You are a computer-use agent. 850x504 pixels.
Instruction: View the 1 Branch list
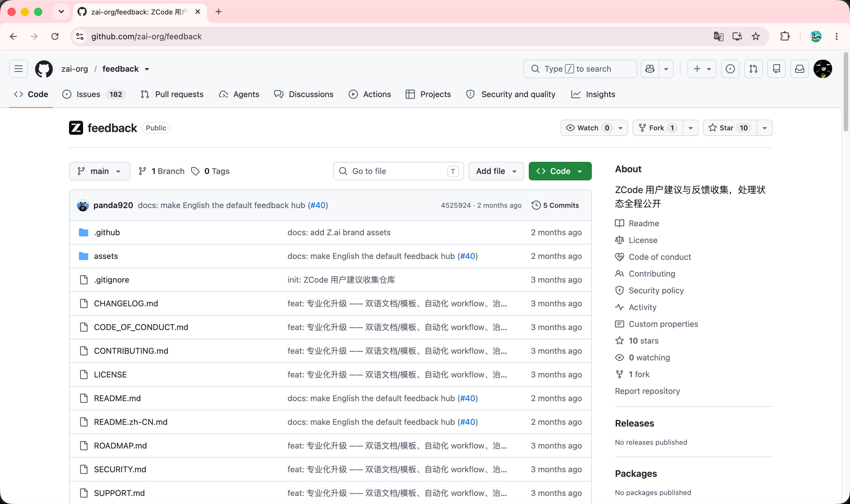[x=161, y=171]
